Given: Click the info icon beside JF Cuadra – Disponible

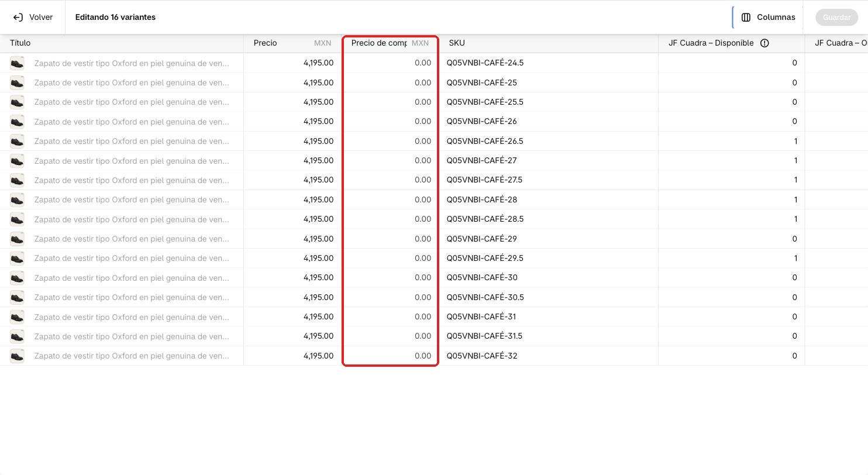Looking at the screenshot, I should pyautogui.click(x=764, y=43).
